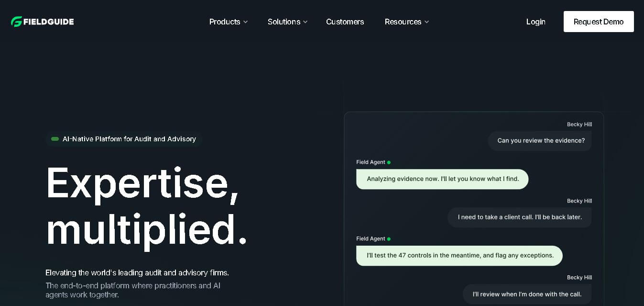The width and height of the screenshot is (644, 306).
Task: Click the Products menu label
Action: coord(225,22)
